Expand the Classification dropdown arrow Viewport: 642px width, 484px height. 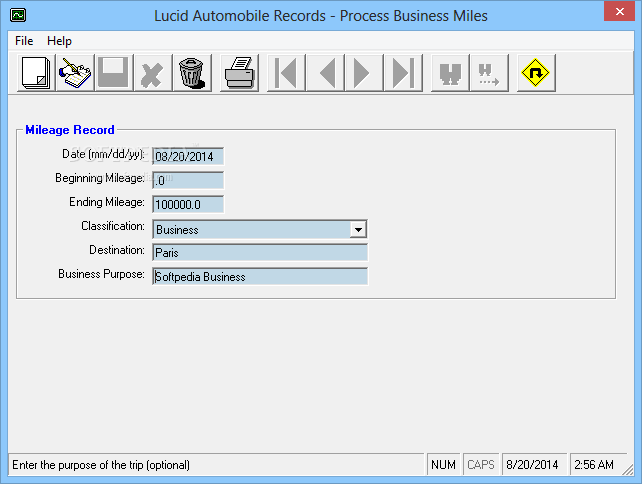point(358,229)
